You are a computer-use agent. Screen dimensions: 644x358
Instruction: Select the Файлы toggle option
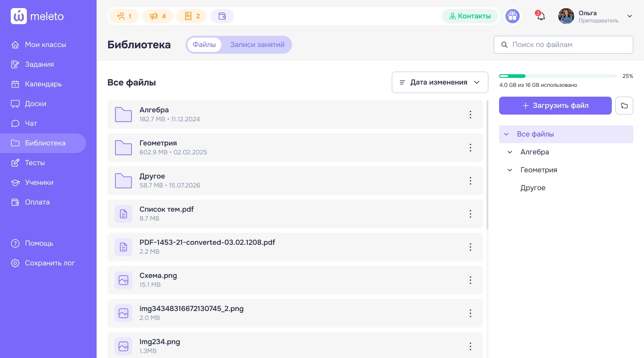click(204, 45)
